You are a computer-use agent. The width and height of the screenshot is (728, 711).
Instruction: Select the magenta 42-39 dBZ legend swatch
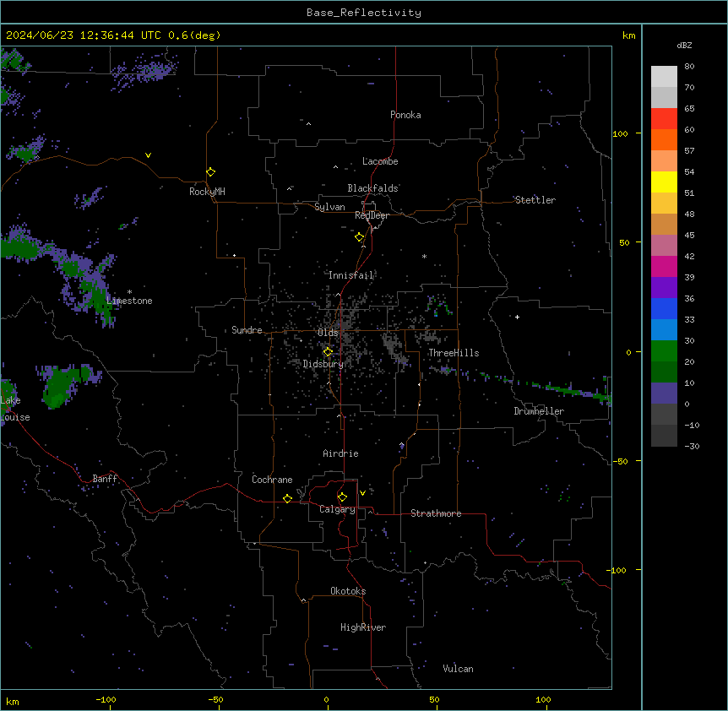coord(664,266)
